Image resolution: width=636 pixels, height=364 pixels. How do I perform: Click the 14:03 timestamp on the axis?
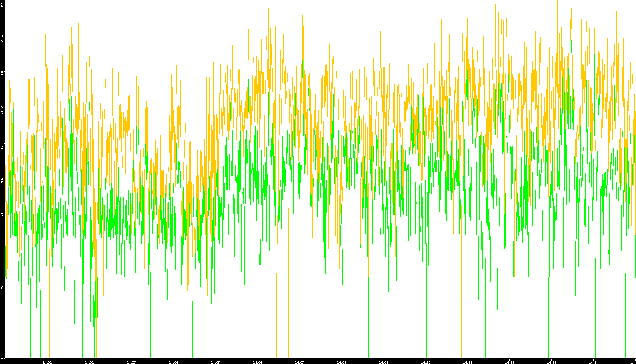click(131, 362)
